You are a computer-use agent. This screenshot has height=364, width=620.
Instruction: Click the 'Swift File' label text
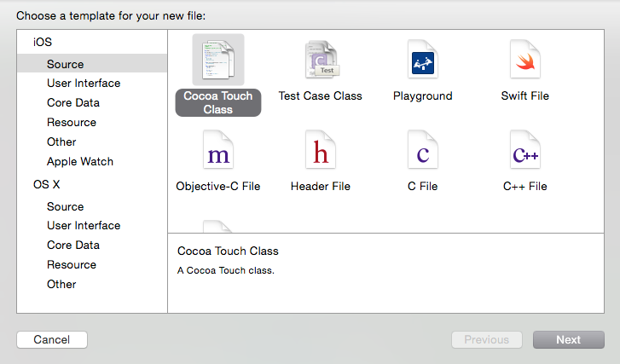(x=525, y=95)
